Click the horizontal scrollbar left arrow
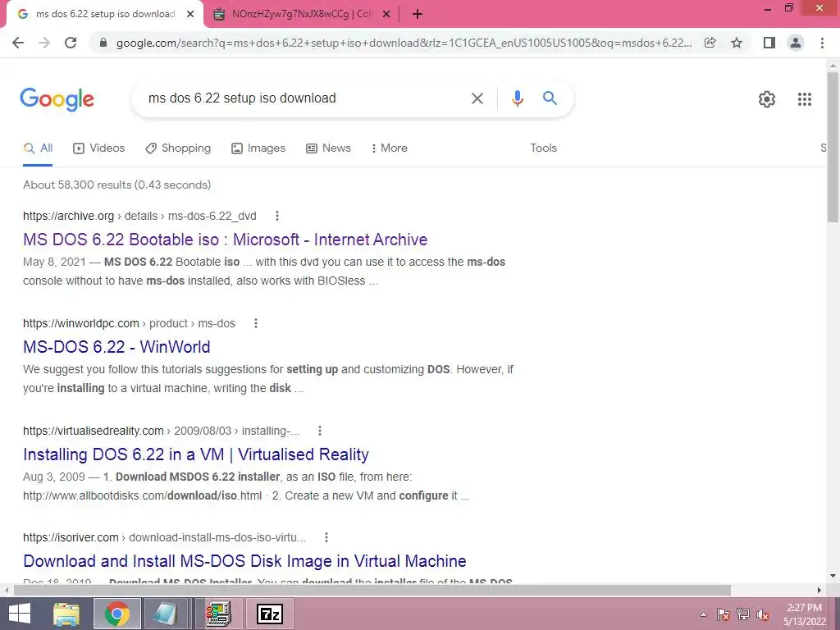This screenshot has width=840, height=630. click(x=7, y=591)
